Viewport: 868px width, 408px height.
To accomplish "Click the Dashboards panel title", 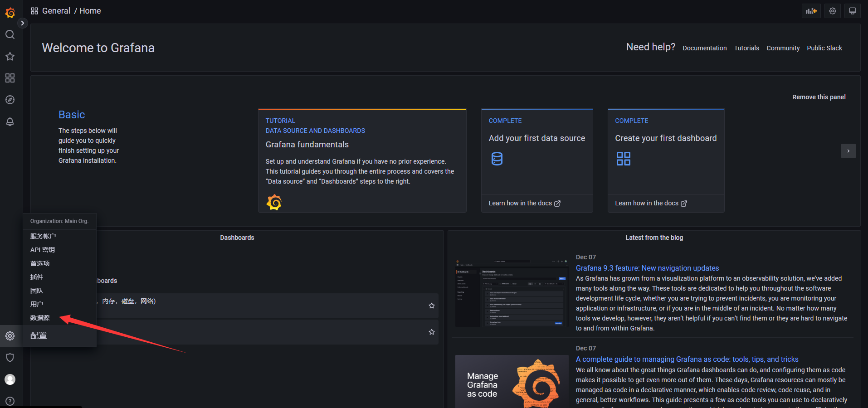I will [x=237, y=238].
